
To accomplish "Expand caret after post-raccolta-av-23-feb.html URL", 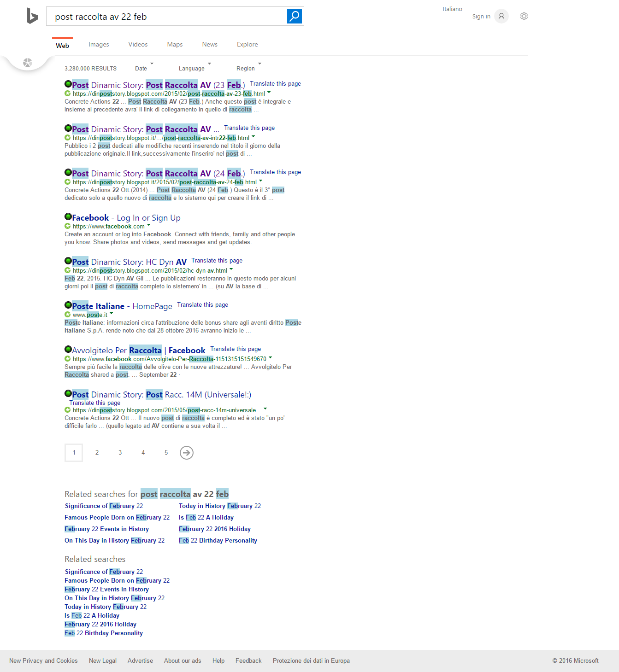I will [x=269, y=93].
